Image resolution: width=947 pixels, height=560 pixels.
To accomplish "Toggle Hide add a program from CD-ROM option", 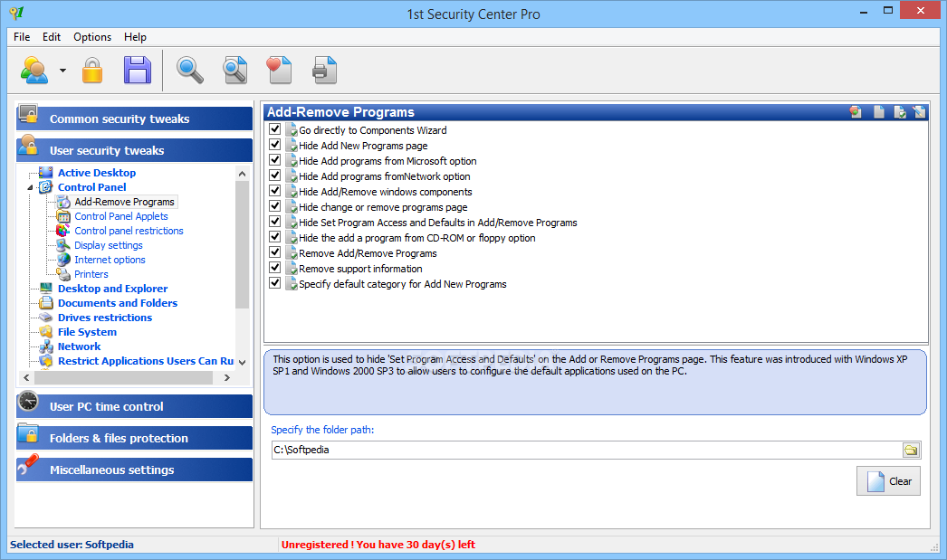I will [275, 237].
